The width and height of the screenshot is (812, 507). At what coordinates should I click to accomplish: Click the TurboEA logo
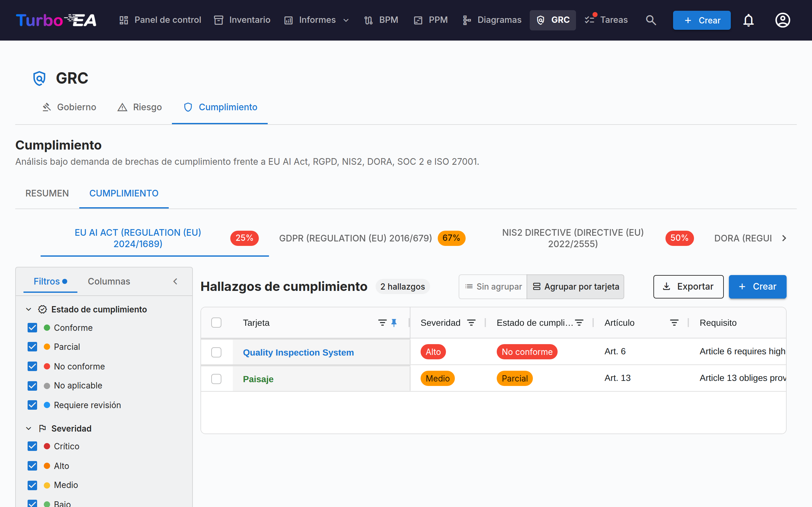click(56, 20)
